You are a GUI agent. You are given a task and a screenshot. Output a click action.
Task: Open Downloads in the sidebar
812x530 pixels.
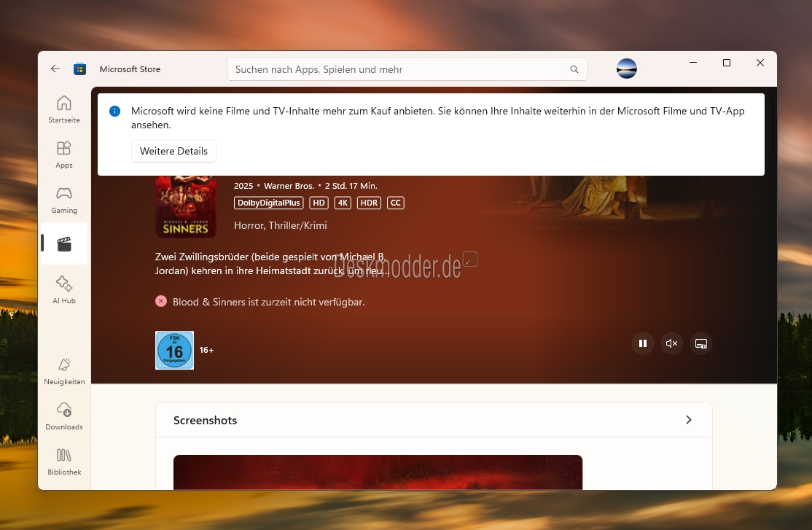pyautogui.click(x=64, y=416)
